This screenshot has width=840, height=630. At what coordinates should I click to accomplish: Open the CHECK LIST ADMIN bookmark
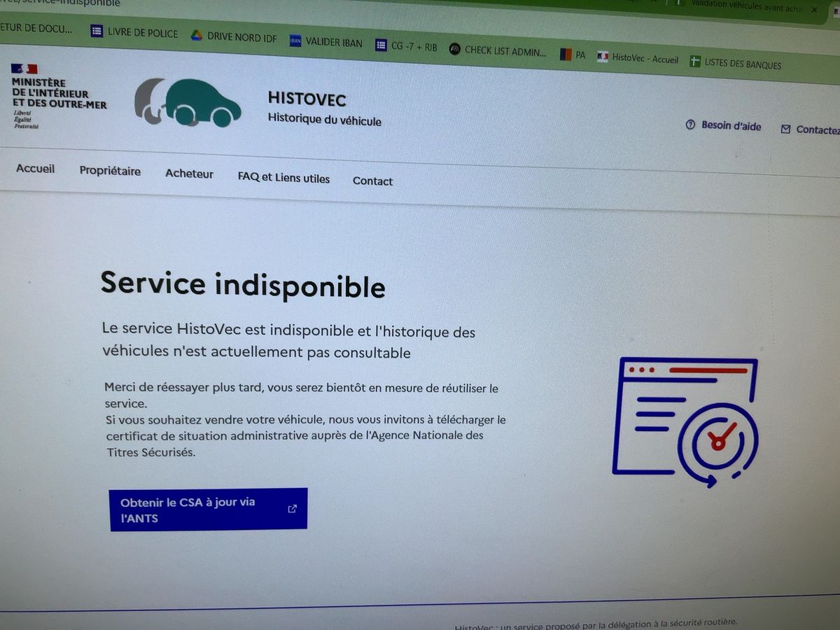pos(498,50)
